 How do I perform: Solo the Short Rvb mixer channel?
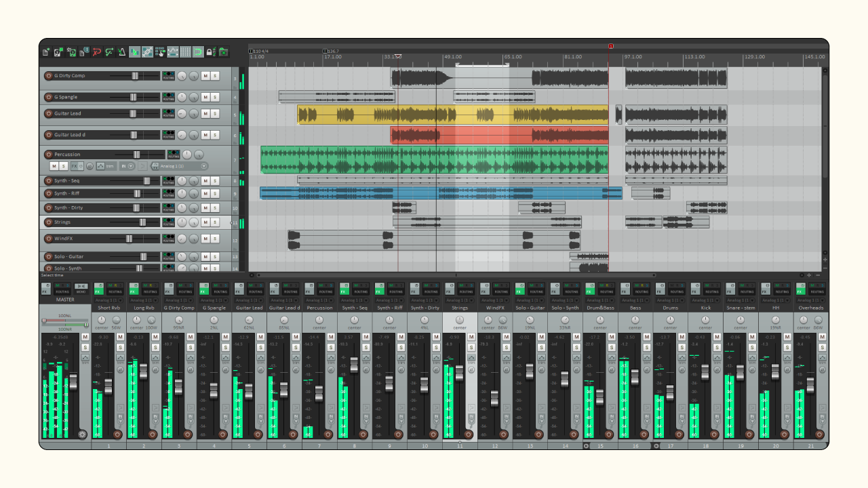tap(120, 348)
